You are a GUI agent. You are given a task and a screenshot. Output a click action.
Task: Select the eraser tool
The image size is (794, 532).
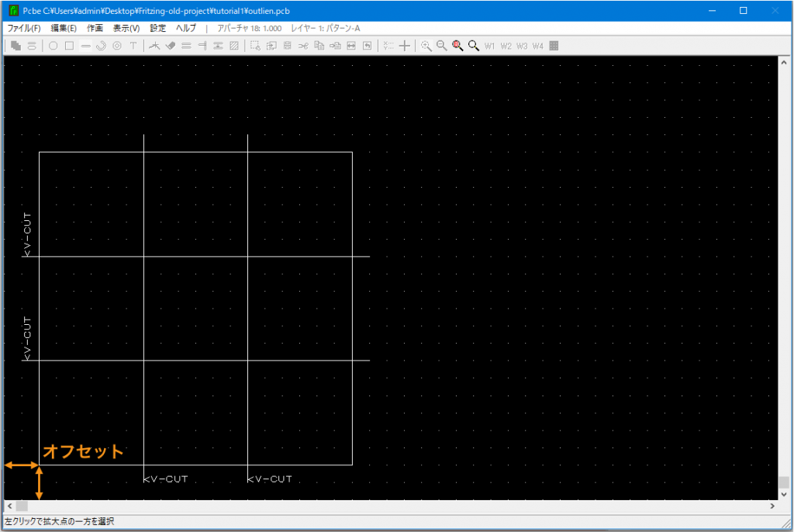[171, 46]
